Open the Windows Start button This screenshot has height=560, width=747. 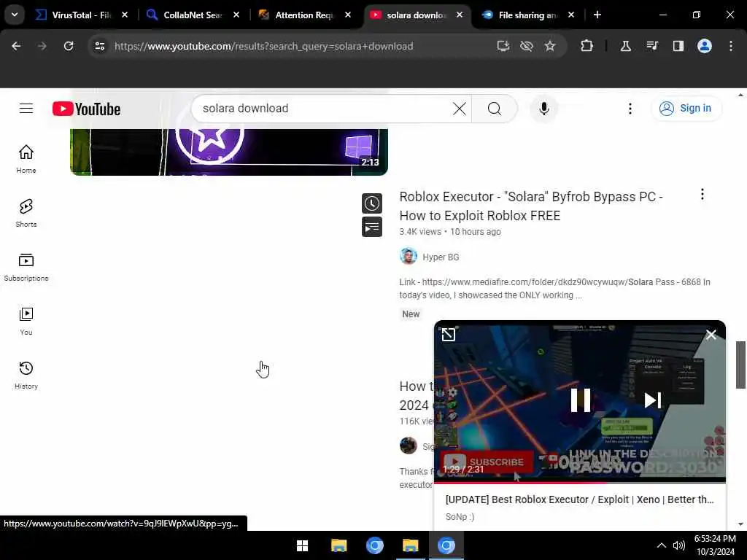point(302,545)
